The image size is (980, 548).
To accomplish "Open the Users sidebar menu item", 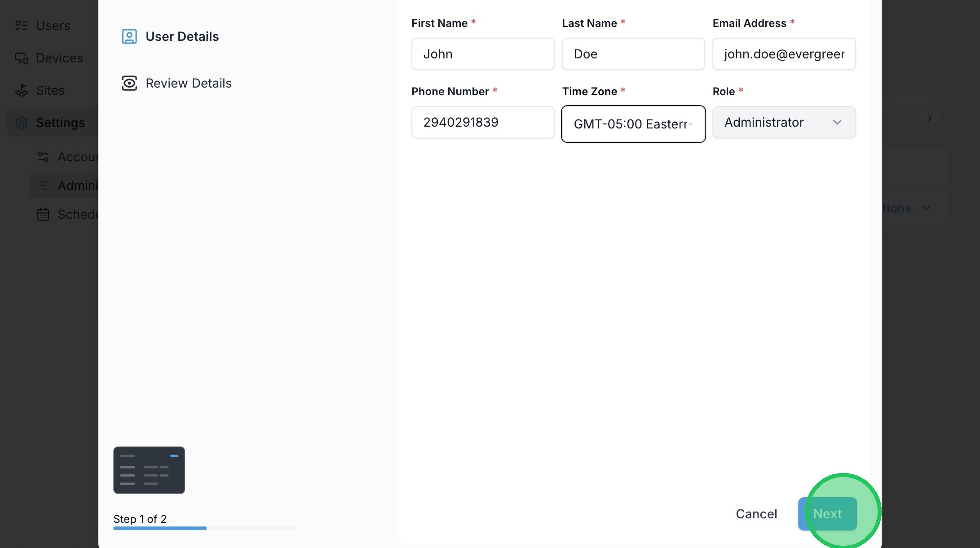I will (53, 26).
